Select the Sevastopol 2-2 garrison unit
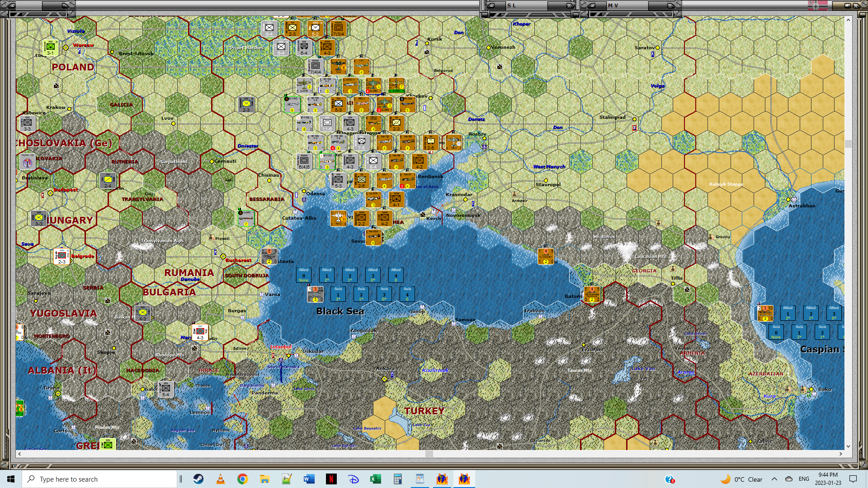Viewport: 868px width, 488px height. [362, 218]
